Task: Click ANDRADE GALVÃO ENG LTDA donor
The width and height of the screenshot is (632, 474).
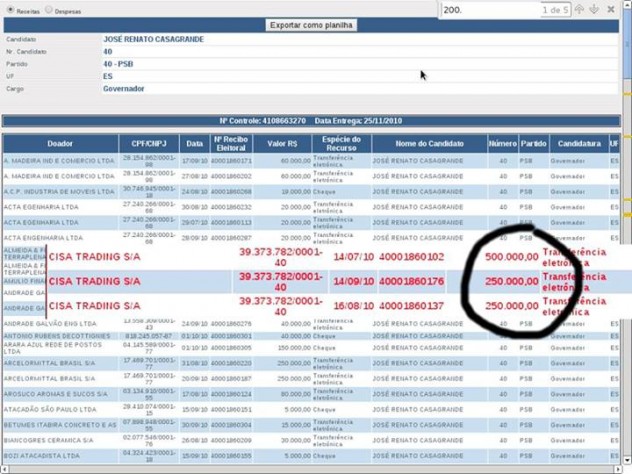Action: pyautogui.click(x=50, y=324)
